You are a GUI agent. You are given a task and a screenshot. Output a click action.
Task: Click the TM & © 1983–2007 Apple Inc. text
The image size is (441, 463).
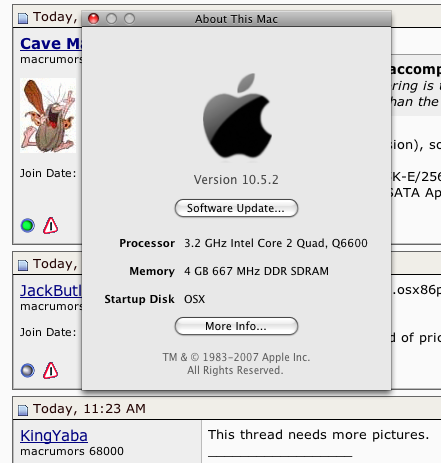(236, 357)
